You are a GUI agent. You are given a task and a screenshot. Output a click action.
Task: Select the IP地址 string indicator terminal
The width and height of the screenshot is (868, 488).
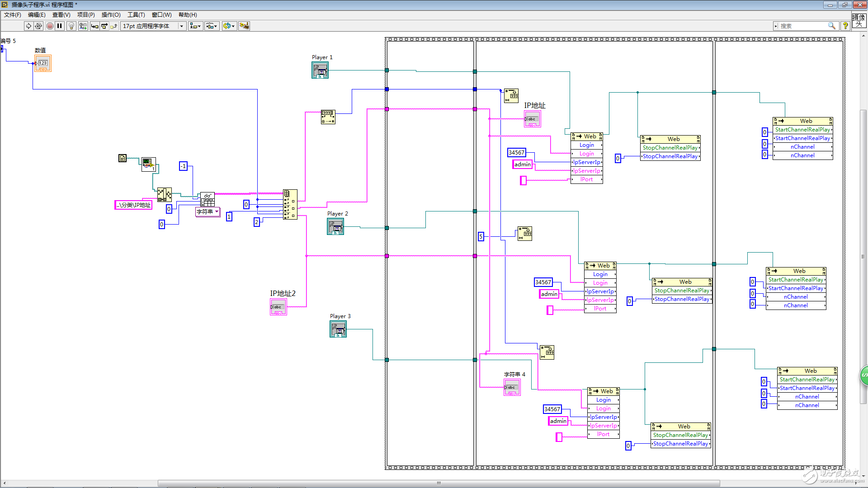[533, 119]
